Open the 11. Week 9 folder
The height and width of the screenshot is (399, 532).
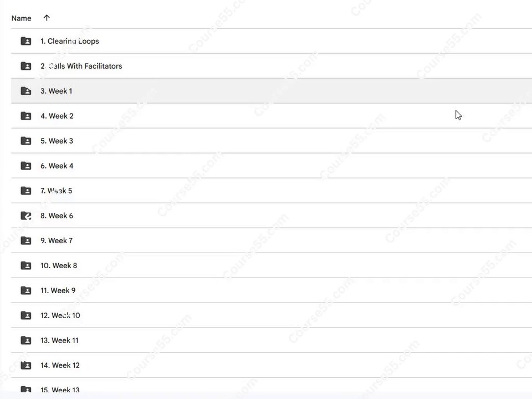point(58,290)
